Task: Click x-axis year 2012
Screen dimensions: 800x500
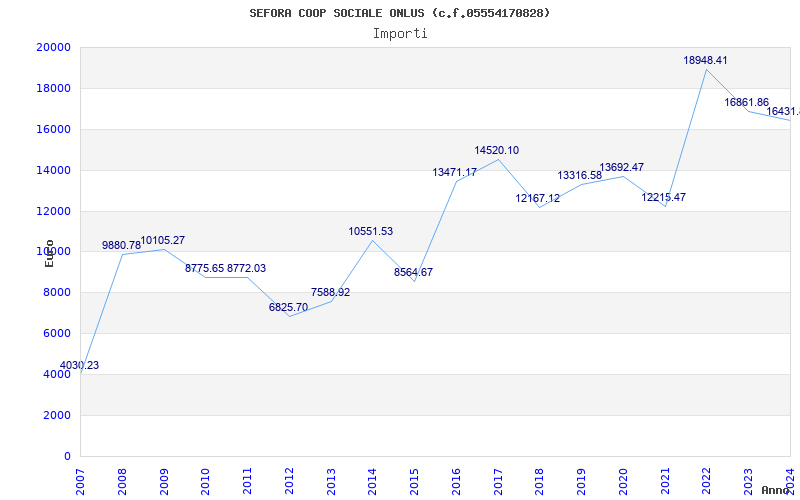Action: point(289,481)
